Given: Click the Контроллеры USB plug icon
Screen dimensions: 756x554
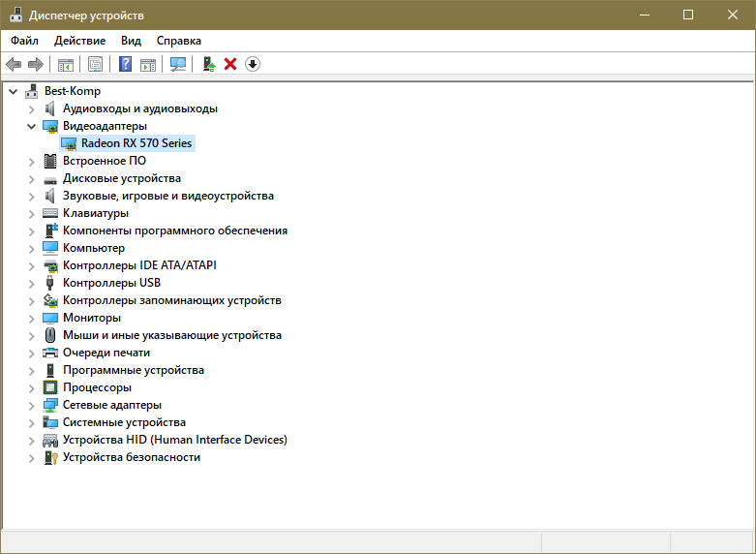Looking at the screenshot, I should click(49, 283).
